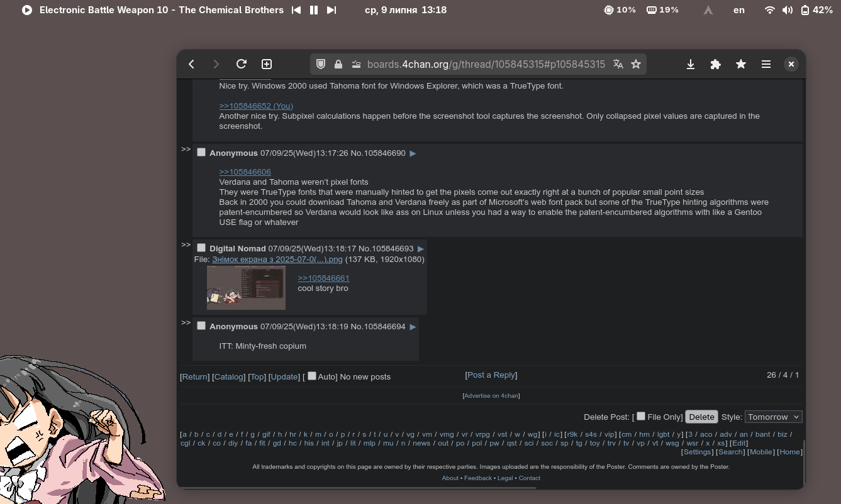Open Settings in the footer navigation
The width and height of the screenshot is (841, 504).
point(697,452)
